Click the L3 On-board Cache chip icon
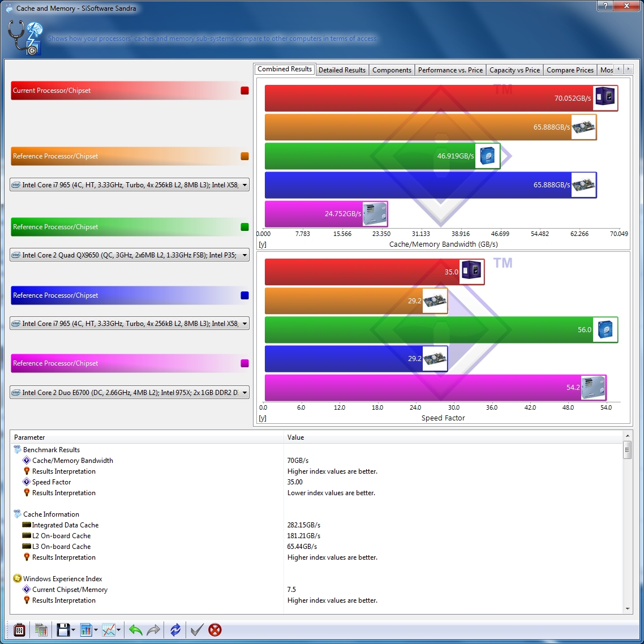 pos(26,546)
